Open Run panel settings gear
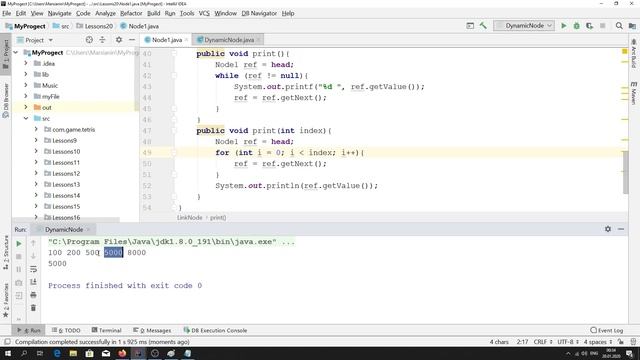This screenshot has width=640, height=360. [608, 229]
